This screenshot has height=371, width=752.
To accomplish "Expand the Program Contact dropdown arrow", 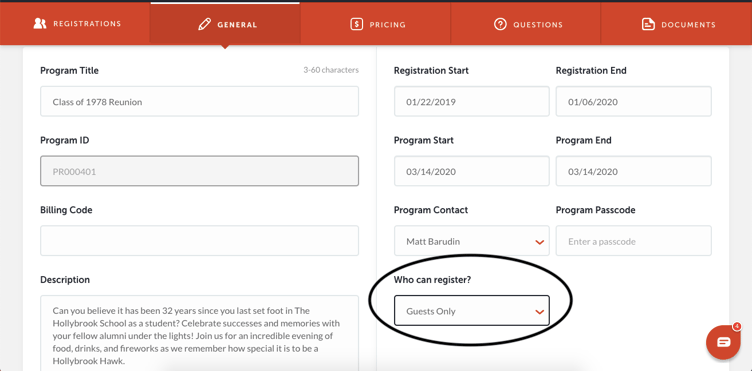I will click(540, 242).
